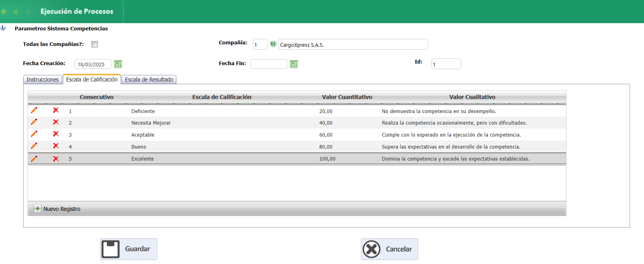
Task: Select the Bueno cell
Action: pyautogui.click(x=139, y=147)
